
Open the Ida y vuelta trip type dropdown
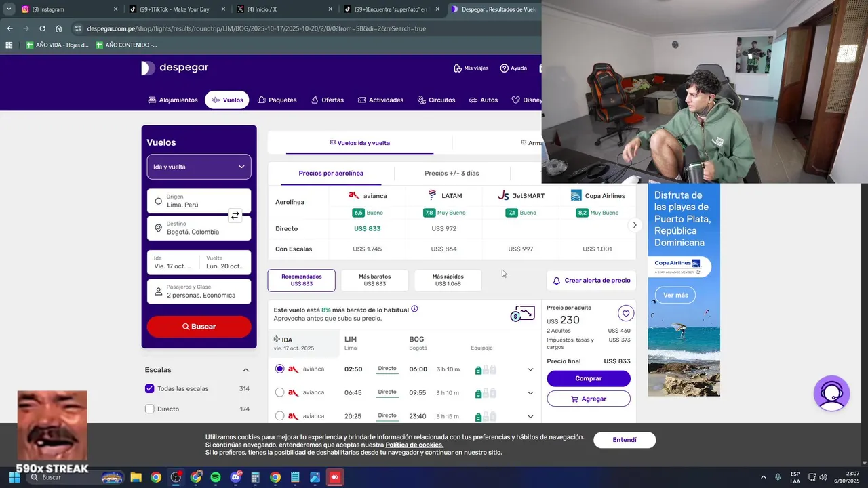point(199,167)
